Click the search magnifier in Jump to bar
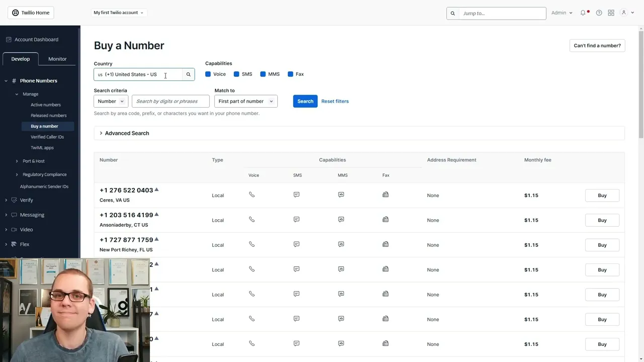 (453, 13)
